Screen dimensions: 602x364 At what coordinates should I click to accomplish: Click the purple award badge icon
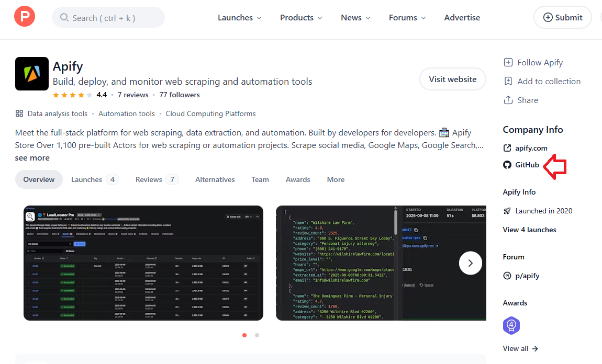tap(511, 326)
